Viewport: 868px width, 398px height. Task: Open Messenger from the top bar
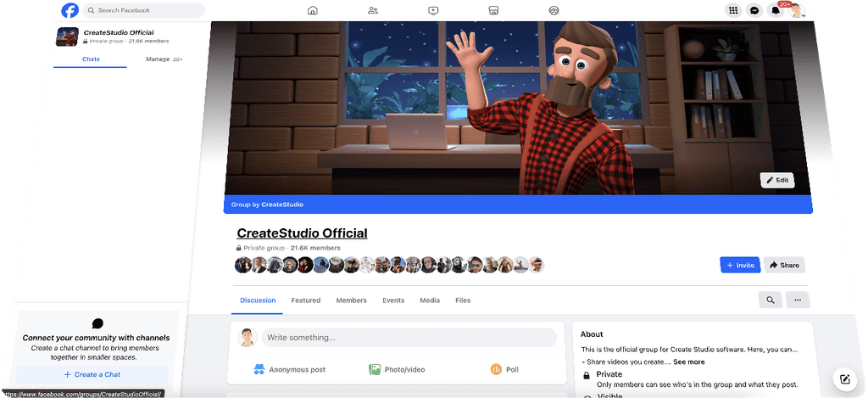(754, 11)
